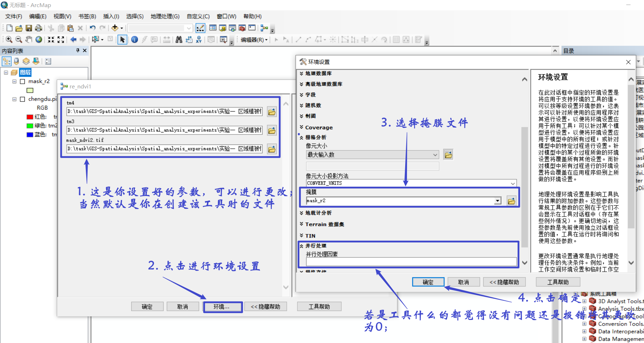644x343 pixels.
Task: Open the 视图(V) menu
Action: point(62,16)
